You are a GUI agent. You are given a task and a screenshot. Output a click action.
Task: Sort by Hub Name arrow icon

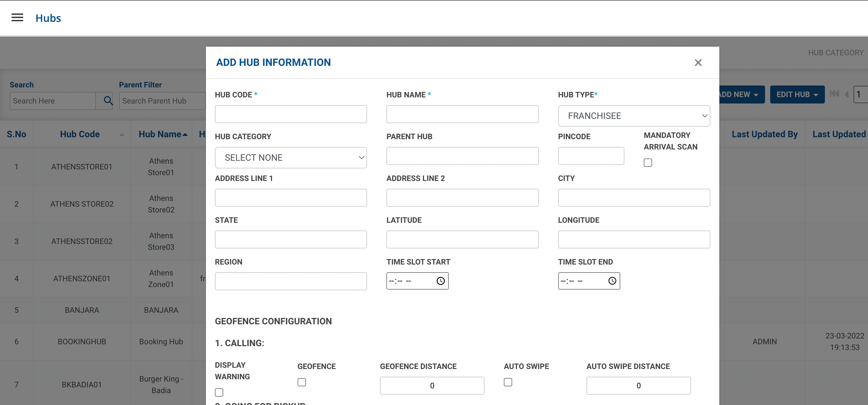click(x=185, y=135)
